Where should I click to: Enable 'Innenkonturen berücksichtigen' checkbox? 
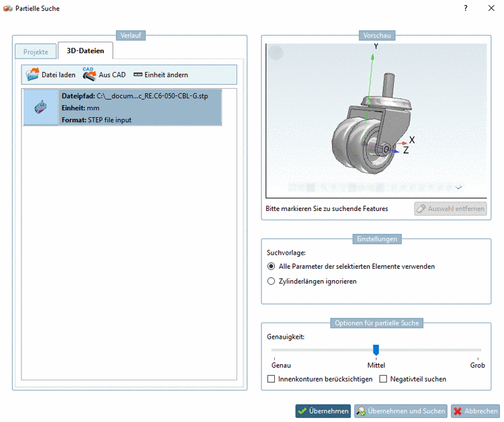[x=271, y=379]
